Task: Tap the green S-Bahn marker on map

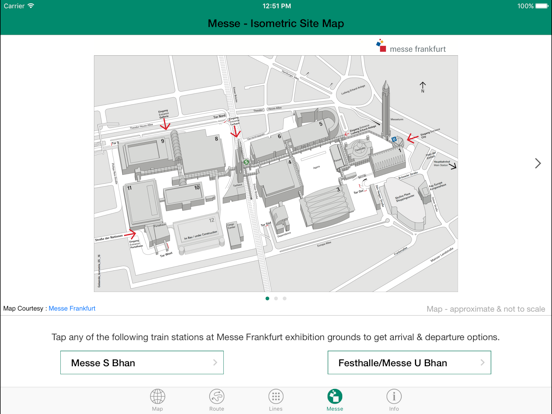Action: click(x=246, y=162)
